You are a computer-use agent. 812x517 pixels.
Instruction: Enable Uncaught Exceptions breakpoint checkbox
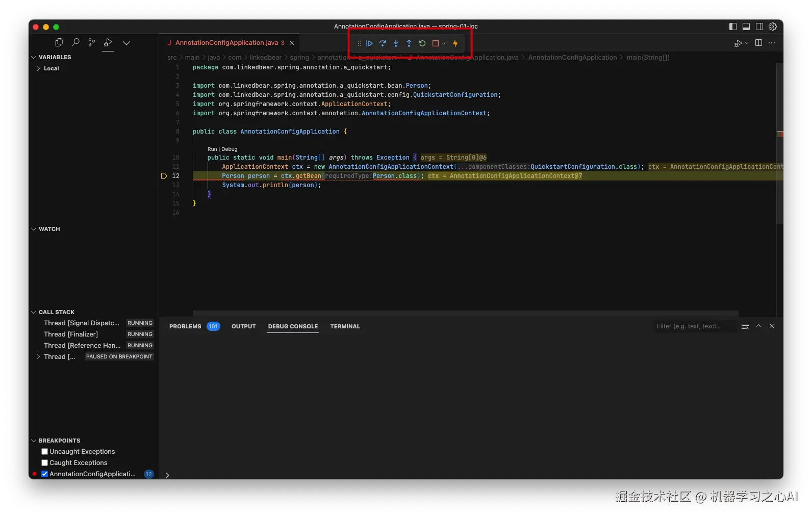click(x=45, y=451)
